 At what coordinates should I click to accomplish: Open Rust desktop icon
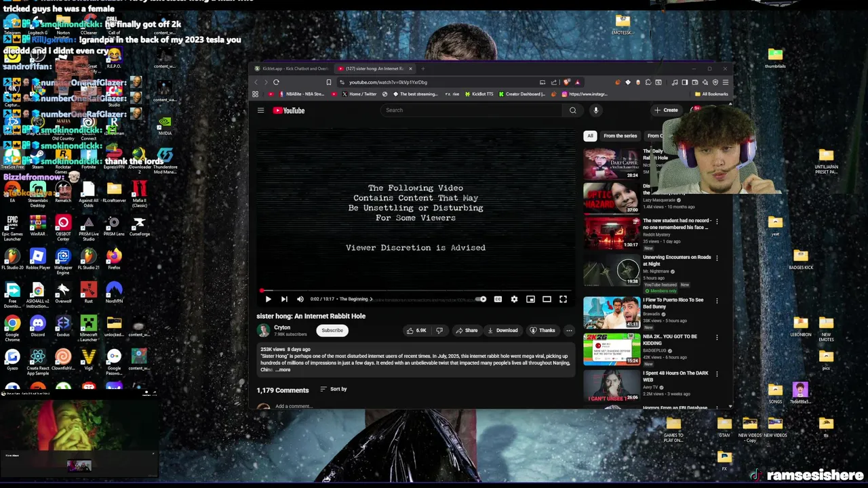coord(89,292)
